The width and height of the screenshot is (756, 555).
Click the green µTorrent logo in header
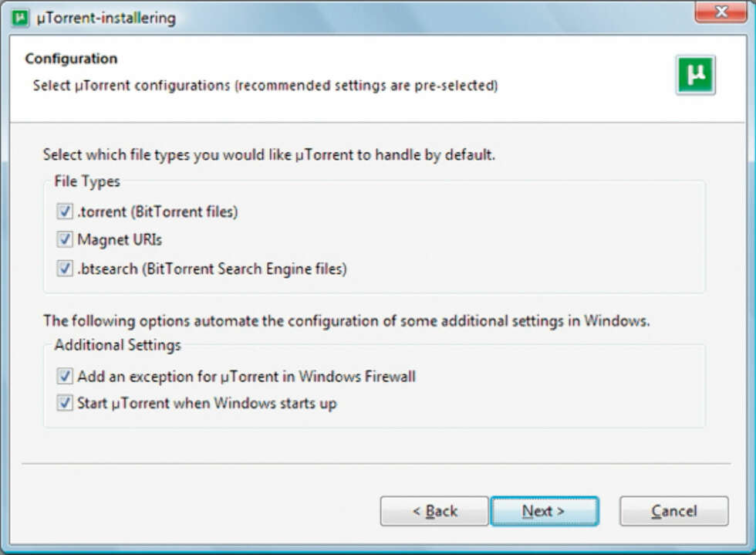coord(695,75)
